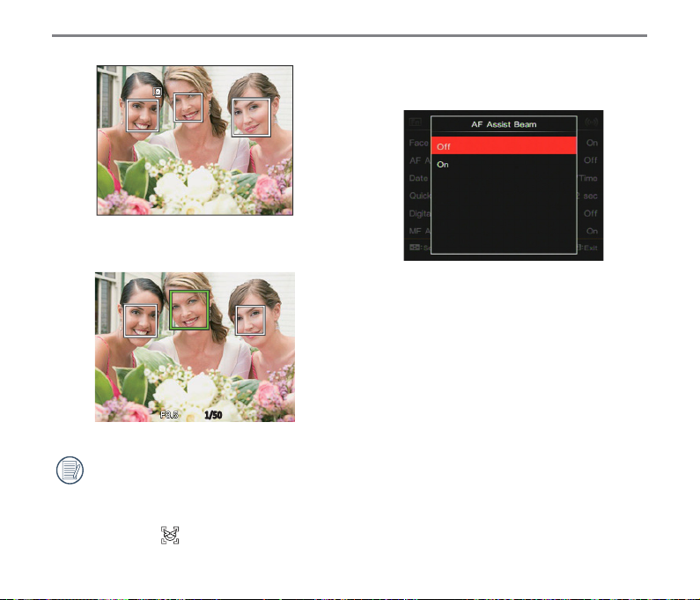
Task: Click white face frame on right woman, top photo
Action: (251, 117)
